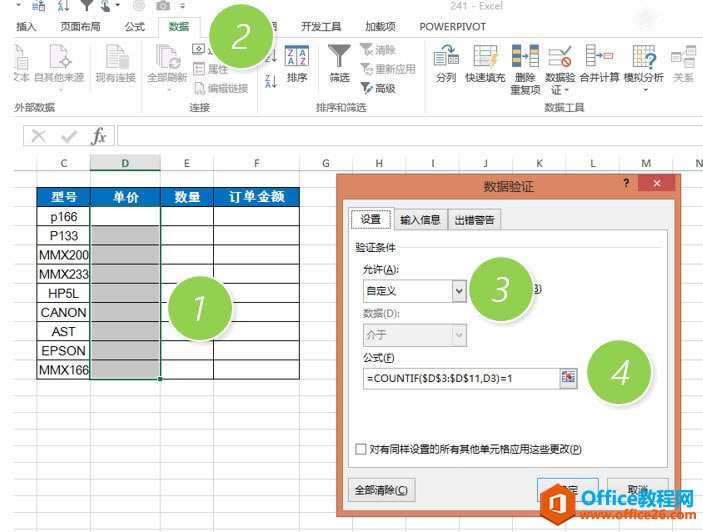
Task: Open the Developer tools tab
Action: coord(321,27)
